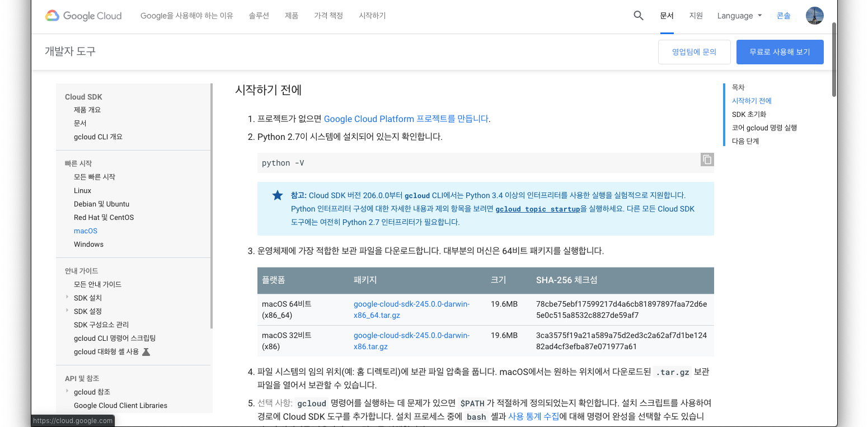
Task: Select the 문서 tab
Action: (x=667, y=16)
